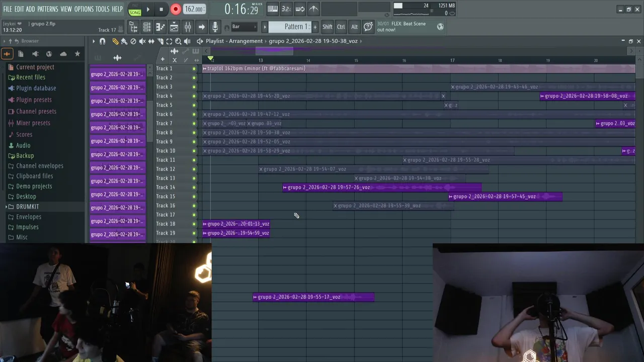Expand the Current project folder
The width and height of the screenshot is (644, 362).
pos(35,67)
